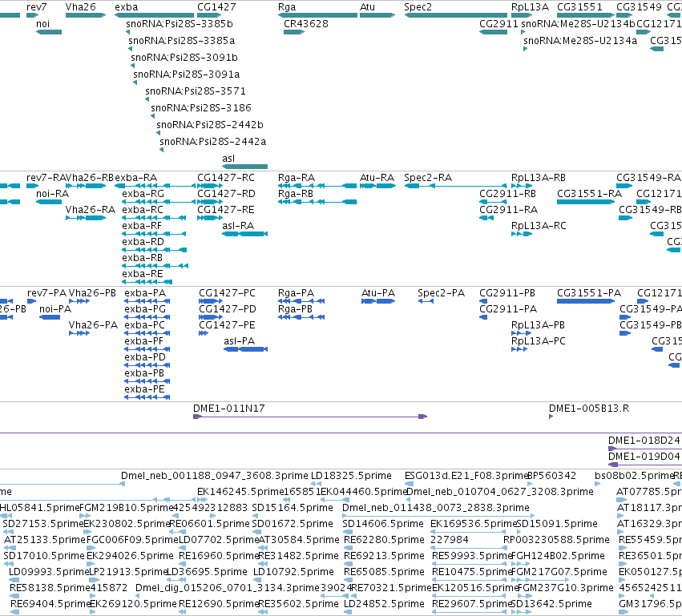Click snoRNA:Psi28S-3571 label
The height and width of the screenshot is (616, 682).
pos(196,91)
